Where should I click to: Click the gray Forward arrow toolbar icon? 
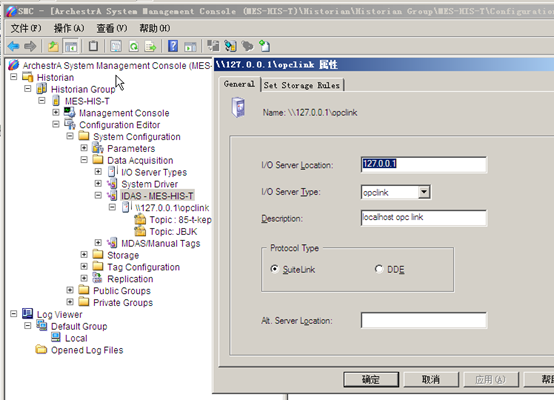(30, 46)
